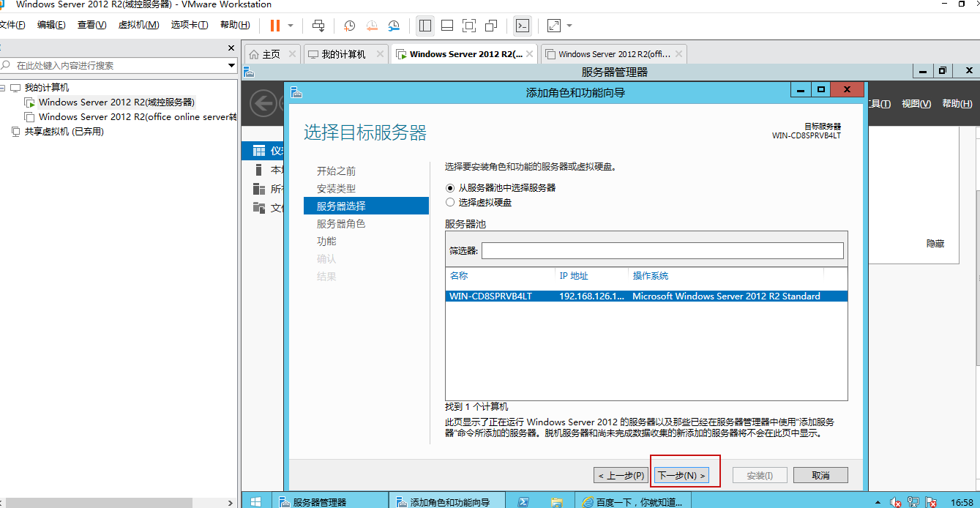Image resolution: width=980 pixels, height=508 pixels.
Task: Select server row WIN-CD8SPRVB4LT
Action: point(646,296)
